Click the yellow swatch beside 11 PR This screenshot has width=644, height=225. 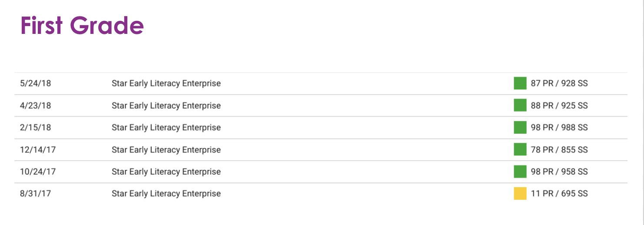[x=520, y=194]
